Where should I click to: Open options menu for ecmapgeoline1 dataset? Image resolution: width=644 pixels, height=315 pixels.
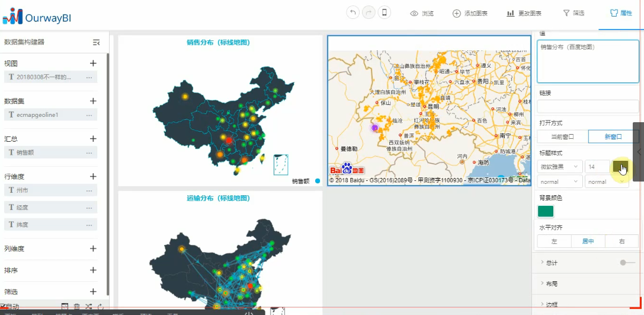click(x=89, y=114)
